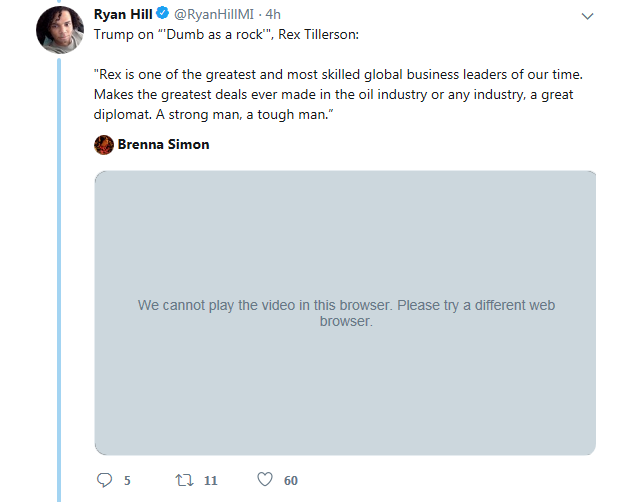Expand the tweet options chevron

587,17
